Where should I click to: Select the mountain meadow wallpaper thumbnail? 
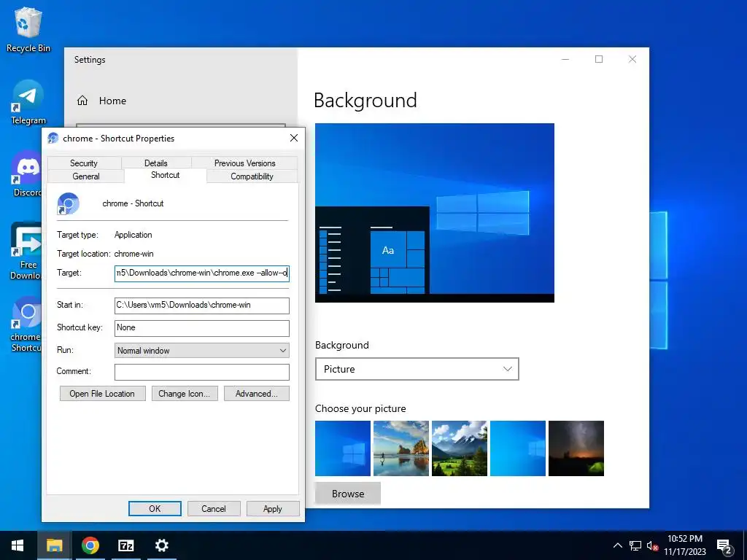[x=460, y=448]
